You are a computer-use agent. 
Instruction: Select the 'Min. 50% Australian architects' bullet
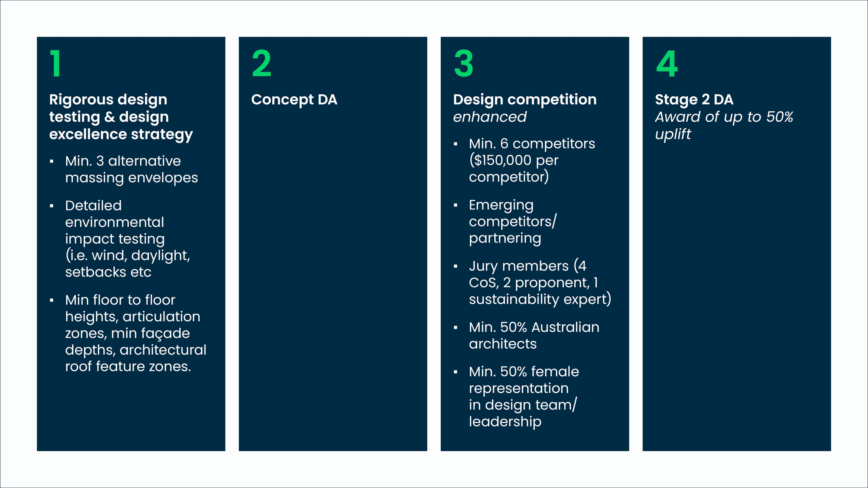click(534, 335)
